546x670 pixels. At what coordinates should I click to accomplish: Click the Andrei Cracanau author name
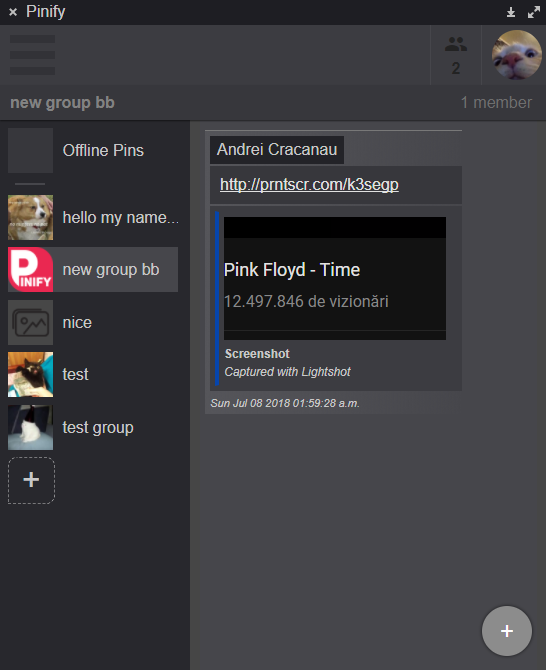point(277,150)
